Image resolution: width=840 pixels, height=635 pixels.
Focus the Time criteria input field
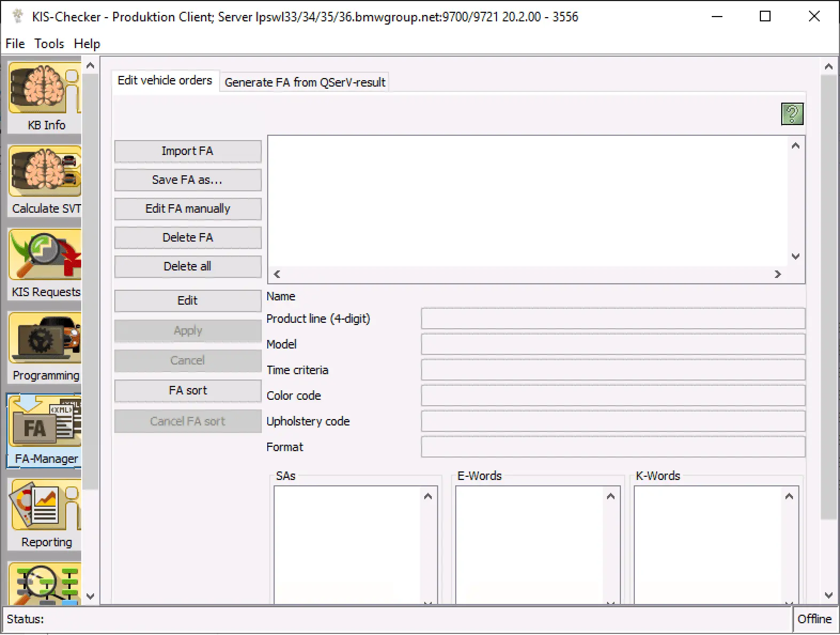point(613,370)
